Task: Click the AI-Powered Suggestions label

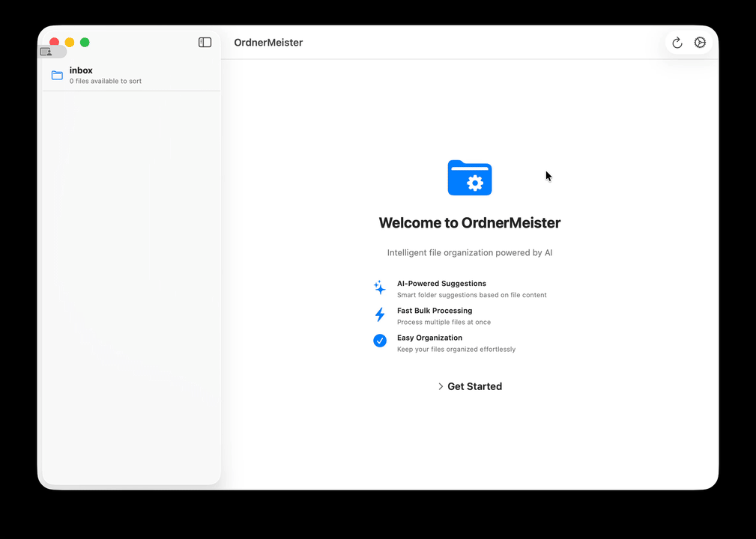Action: coord(441,283)
